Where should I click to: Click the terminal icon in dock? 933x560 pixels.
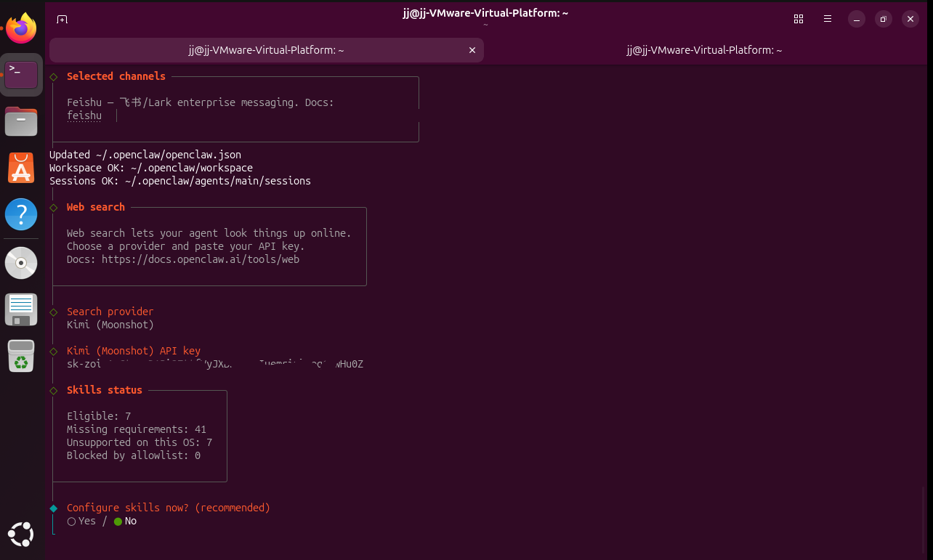(21, 75)
